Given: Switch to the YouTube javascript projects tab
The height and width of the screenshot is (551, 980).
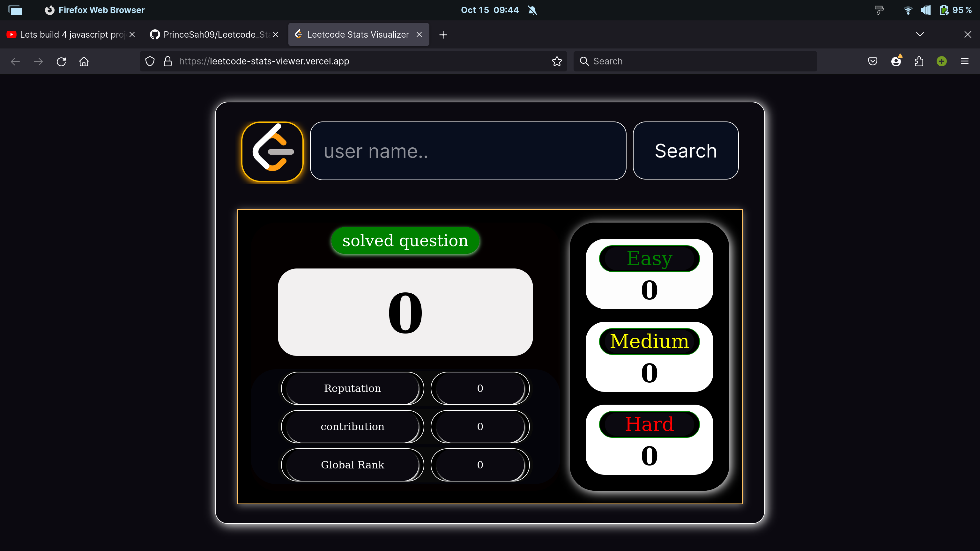Looking at the screenshot, I should 67,35.
